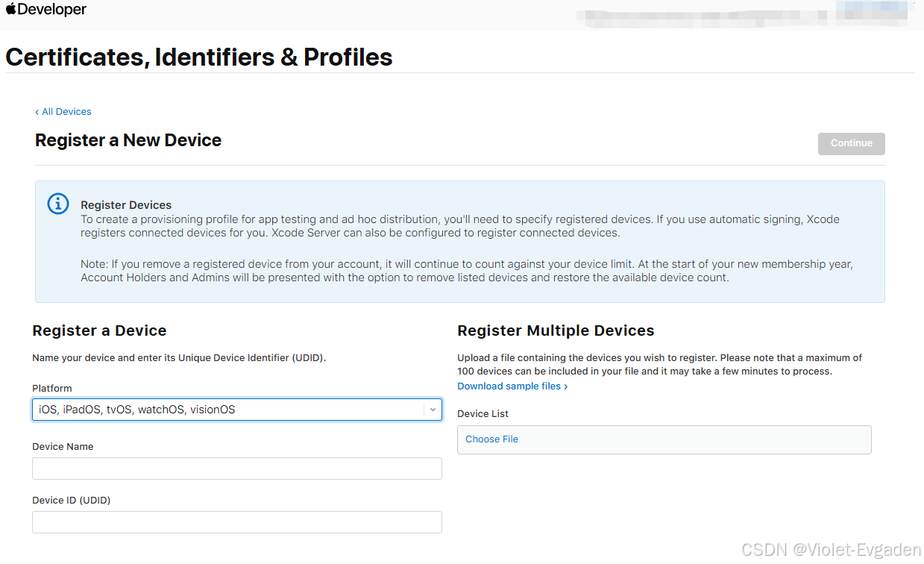Click the Apple logo in the header
This screenshot has width=924, height=564.
11,10
